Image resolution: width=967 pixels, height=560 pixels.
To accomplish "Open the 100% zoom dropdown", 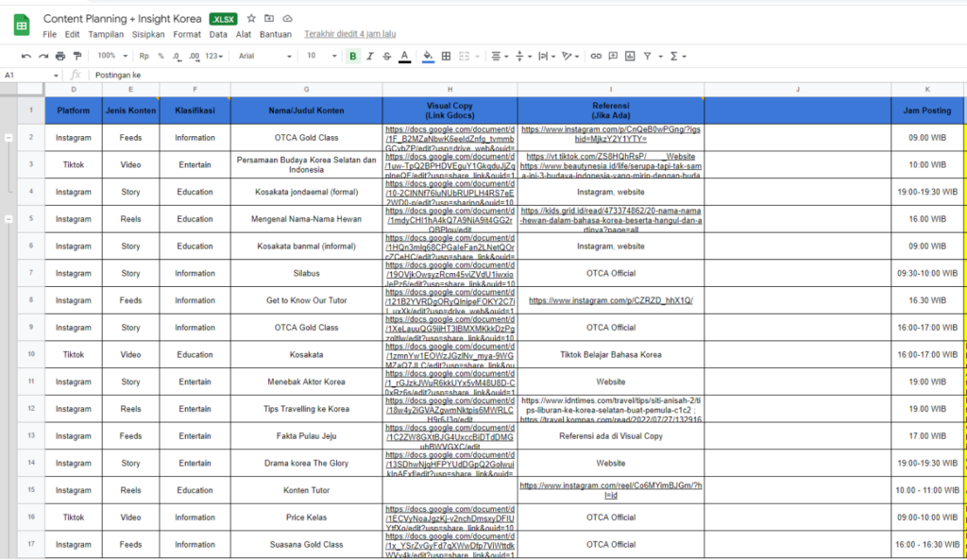I will (112, 56).
